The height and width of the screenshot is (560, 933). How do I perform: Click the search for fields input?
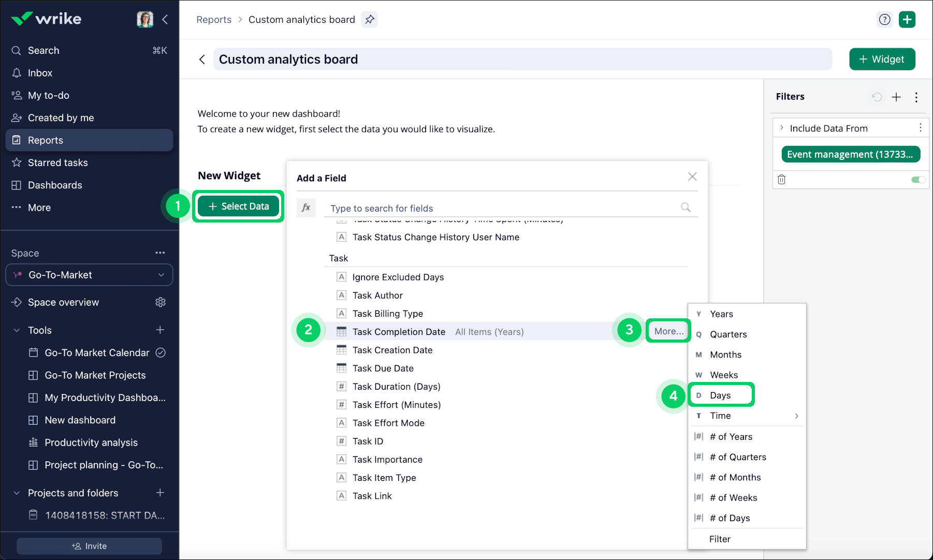tap(502, 208)
